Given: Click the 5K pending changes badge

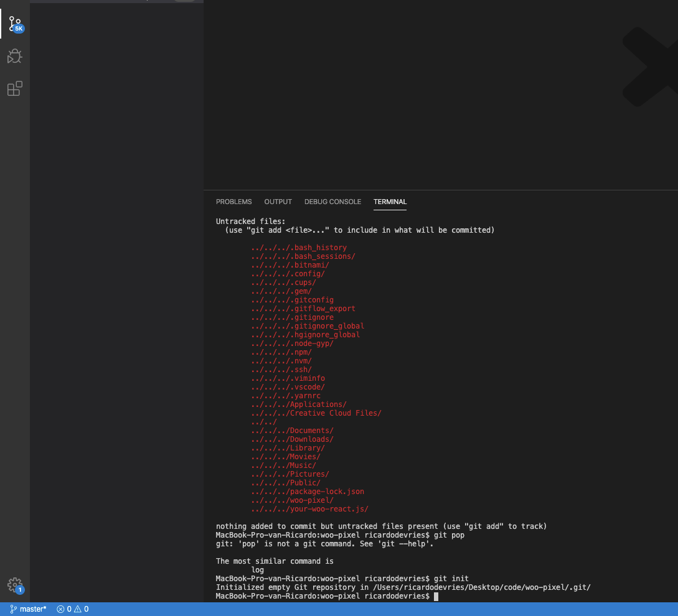Looking at the screenshot, I should coord(19,29).
